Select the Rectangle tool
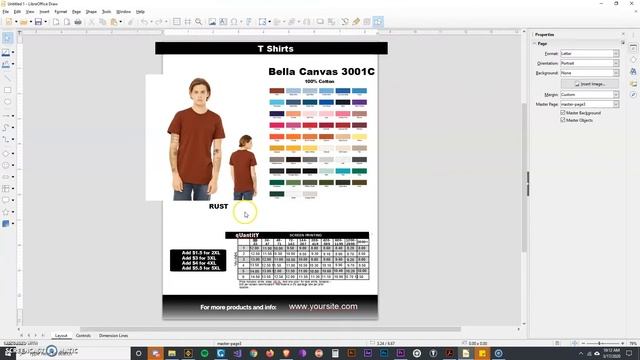Screen dimensions: 640x360 click(7, 90)
